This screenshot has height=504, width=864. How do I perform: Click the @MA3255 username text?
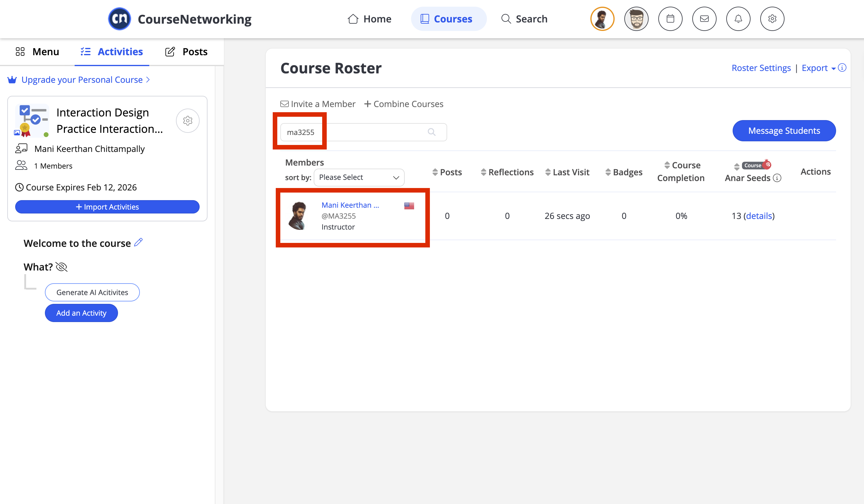(338, 216)
